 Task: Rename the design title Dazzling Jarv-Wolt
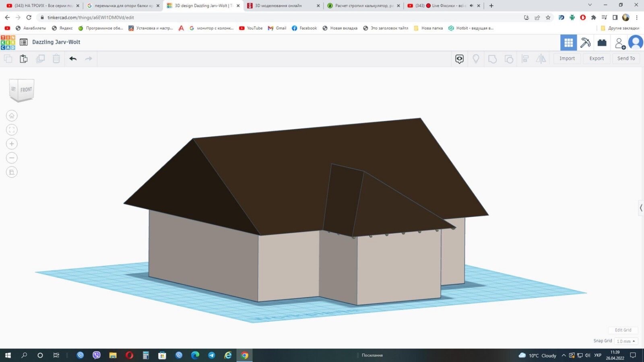pyautogui.click(x=56, y=42)
